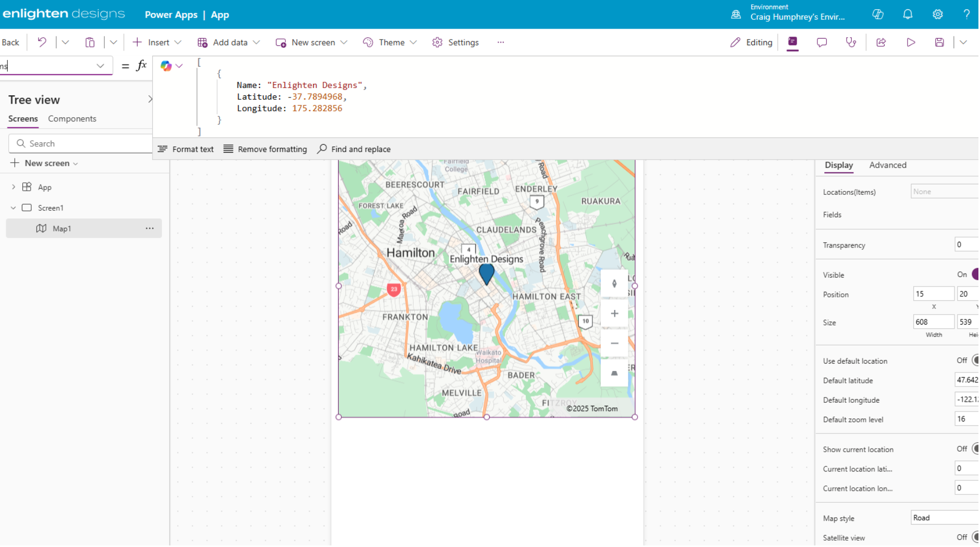Open Settings from the command bar
The width and height of the screenshot is (980, 547).
pyautogui.click(x=455, y=42)
